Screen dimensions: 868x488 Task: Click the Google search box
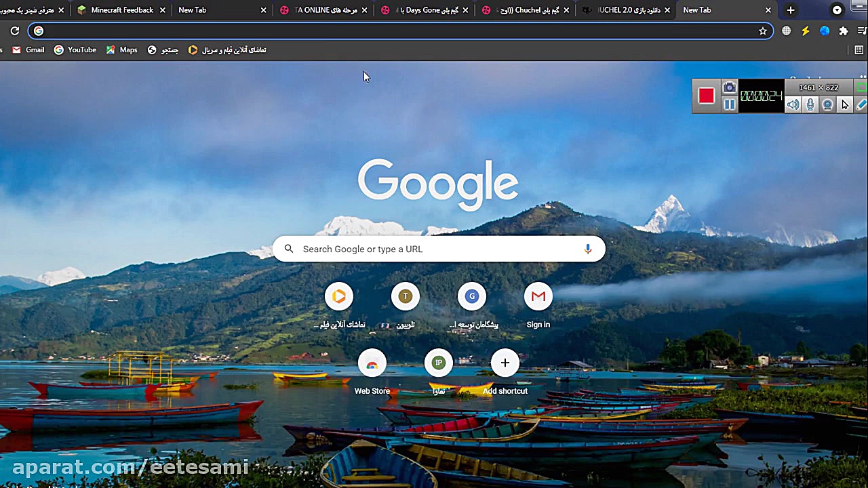tap(438, 249)
